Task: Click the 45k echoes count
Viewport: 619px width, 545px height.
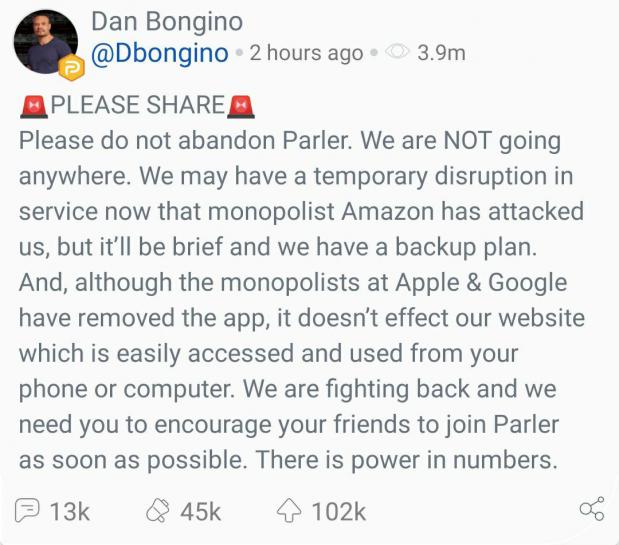Action: tap(200, 512)
